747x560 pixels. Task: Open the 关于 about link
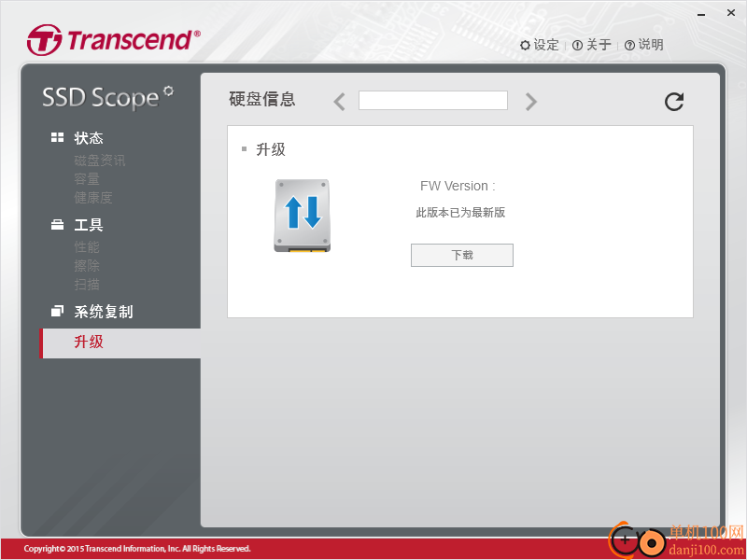tap(592, 45)
